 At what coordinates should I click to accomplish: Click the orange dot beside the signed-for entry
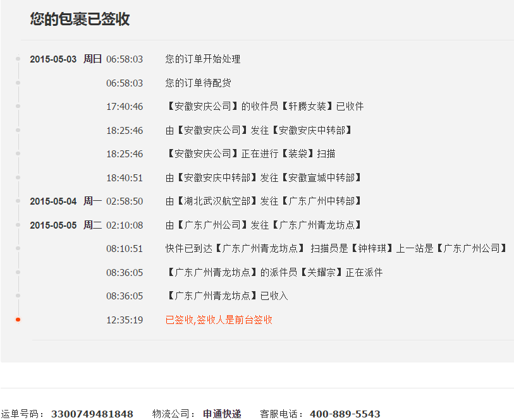(18, 320)
